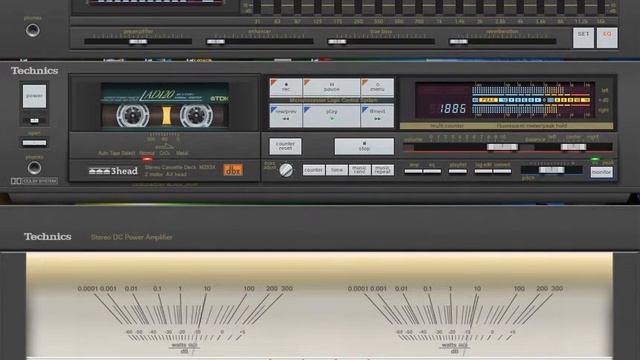Open the deck's menu button

pos(377,87)
